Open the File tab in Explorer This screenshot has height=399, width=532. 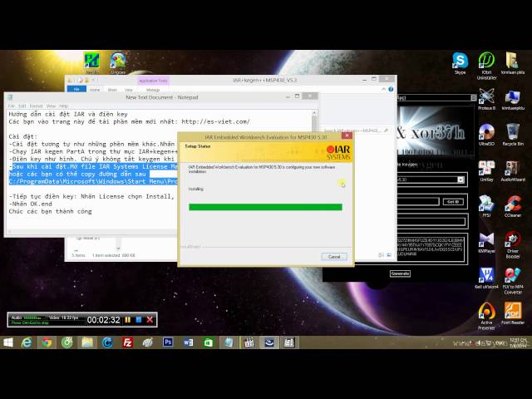pyautogui.click(x=76, y=89)
